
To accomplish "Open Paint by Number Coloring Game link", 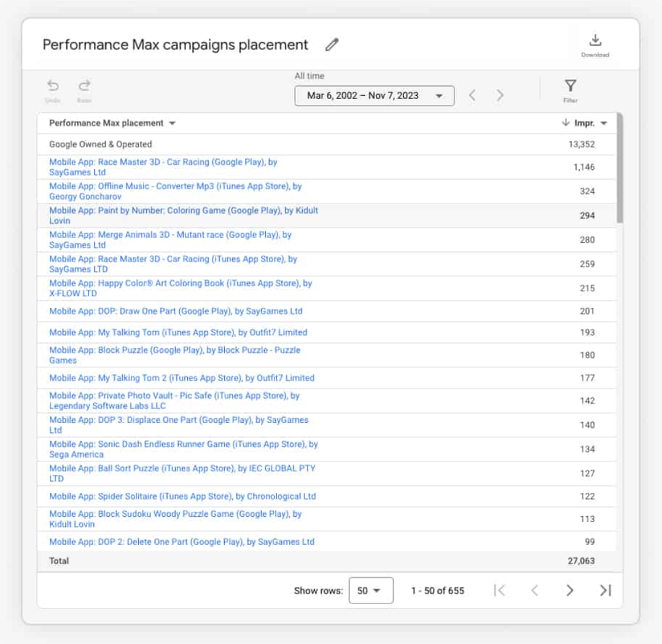I will click(x=183, y=216).
